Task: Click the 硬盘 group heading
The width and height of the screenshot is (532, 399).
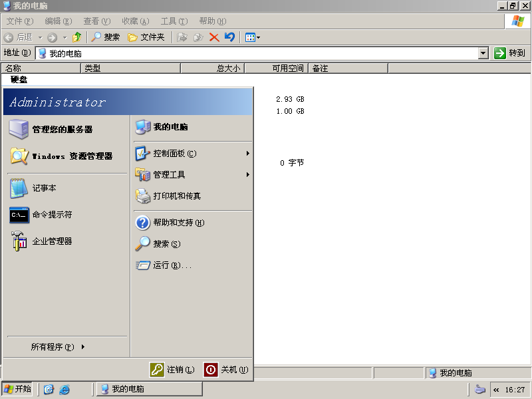Action: 19,80
